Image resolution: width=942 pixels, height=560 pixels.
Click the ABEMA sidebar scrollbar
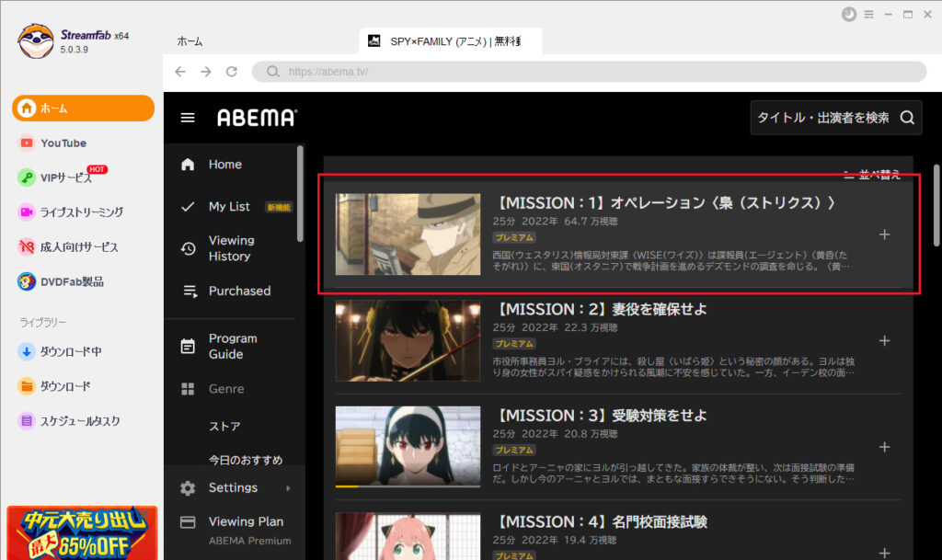[x=300, y=193]
